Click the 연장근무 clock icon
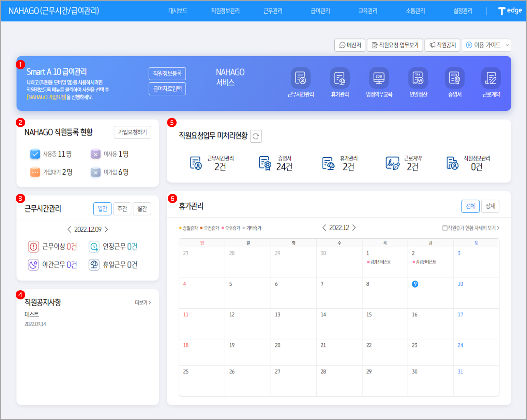Viewport: 527px width, 420px height. coord(94,247)
